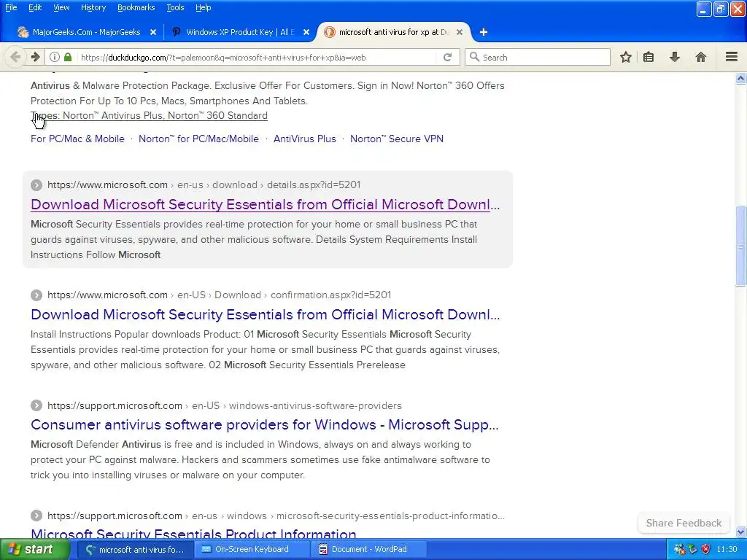Viewport: 747px width, 560px height.
Task: Switch to On-Screen Keyboard taskbar item
Action: (x=252, y=550)
